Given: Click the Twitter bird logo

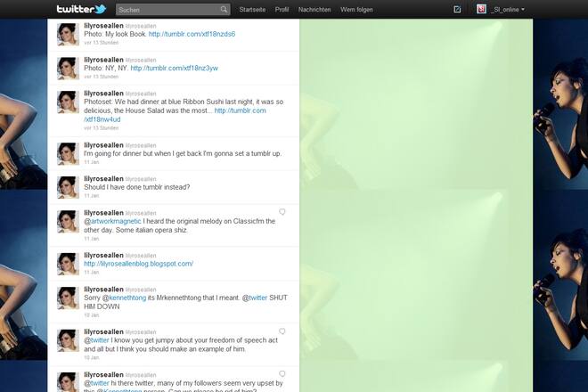Looking at the screenshot, I should [82, 9].
